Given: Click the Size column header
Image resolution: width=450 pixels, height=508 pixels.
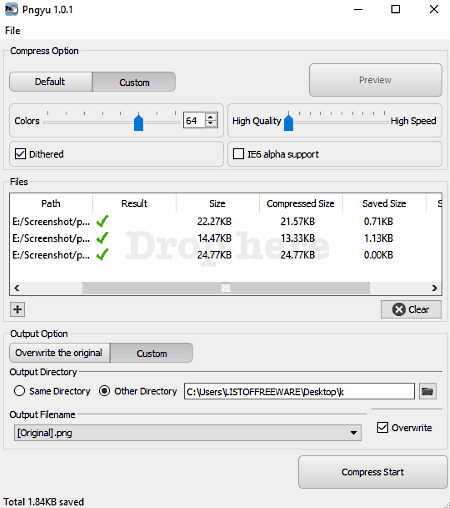Looking at the screenshot, I should [217, 203].
